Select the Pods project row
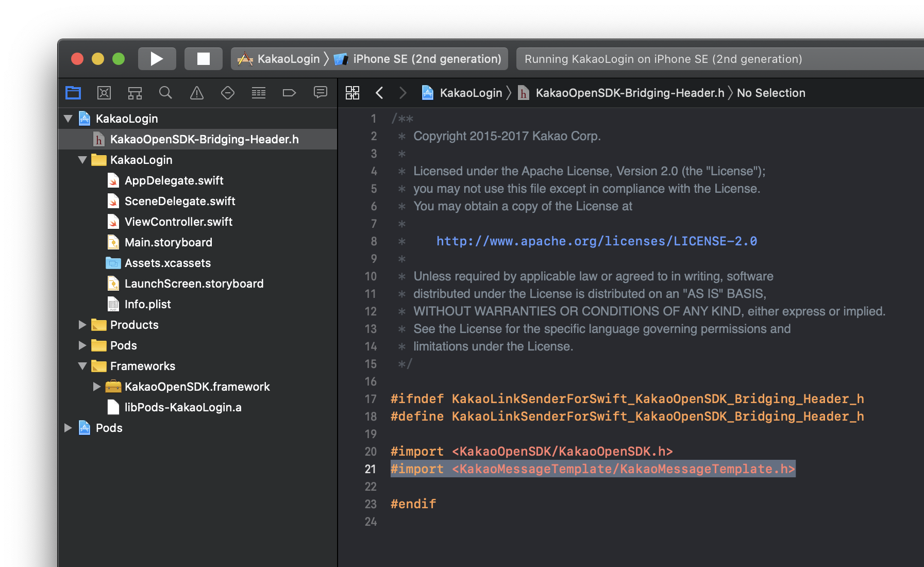Screen dimensions: 924x567 point(198,428)
